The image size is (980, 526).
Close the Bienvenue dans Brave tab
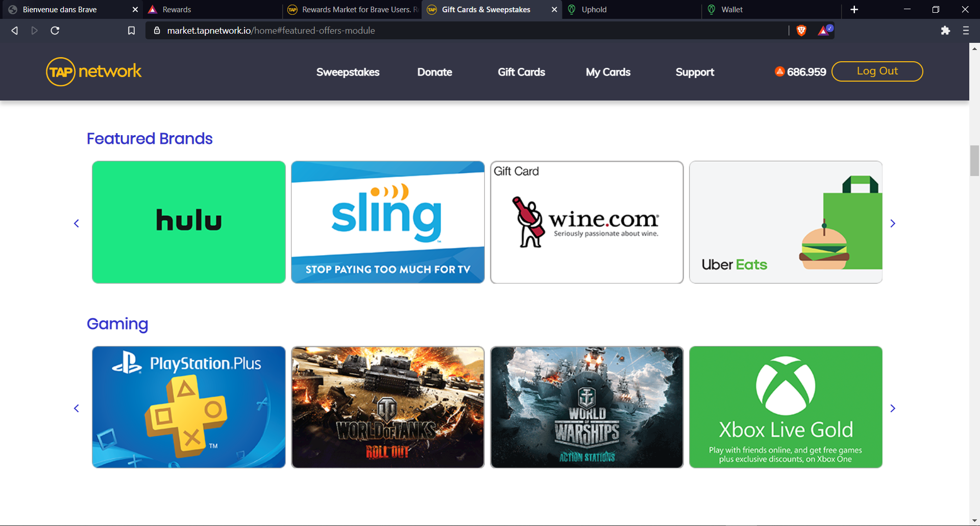(x=135, y=9)
